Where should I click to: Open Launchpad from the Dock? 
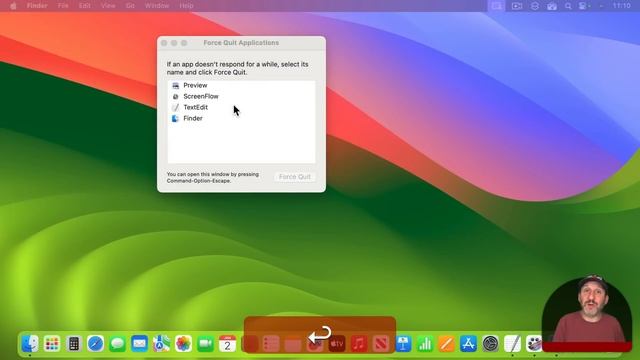click(52, 344)
